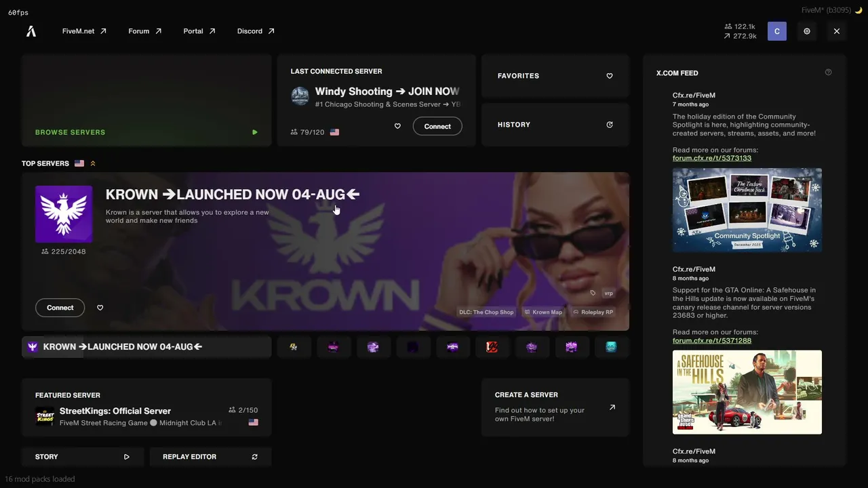The image size is (868, 488).
Task: Open the StreetKings: Official Server featured card
Action: (146, 407)
